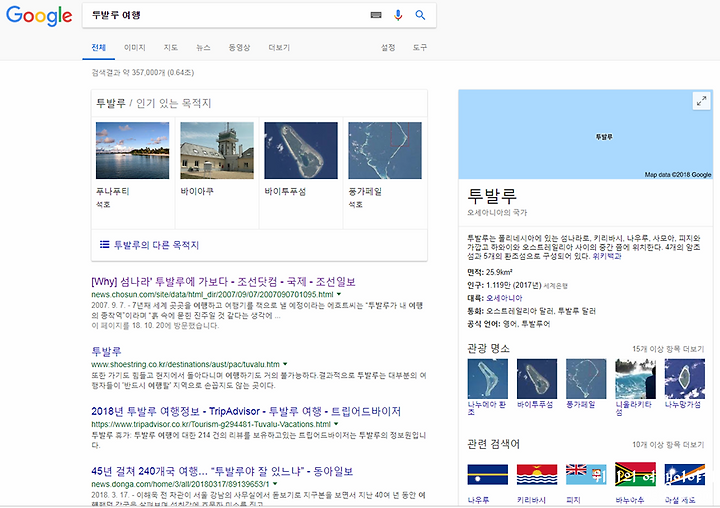Open the 바이아쿠 destination photo
The width and height of the screenshot is (720, 508).
click(x=217, y=150)
